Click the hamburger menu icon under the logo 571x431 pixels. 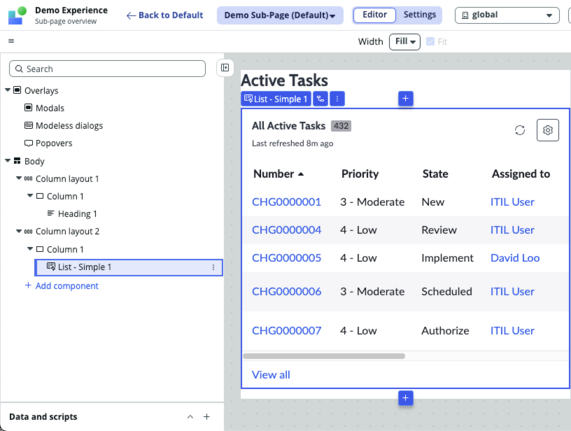[x=11, y=41]
